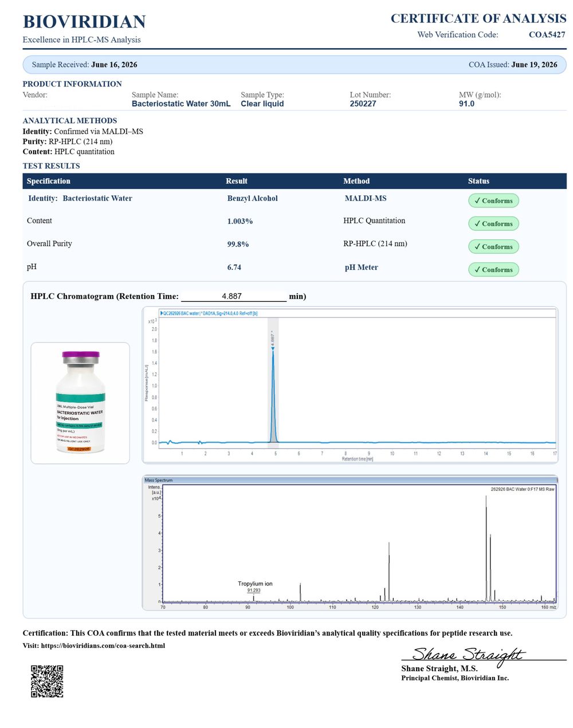Click the Status column header
Screen dimensions: 573x728
pos(478,181)
